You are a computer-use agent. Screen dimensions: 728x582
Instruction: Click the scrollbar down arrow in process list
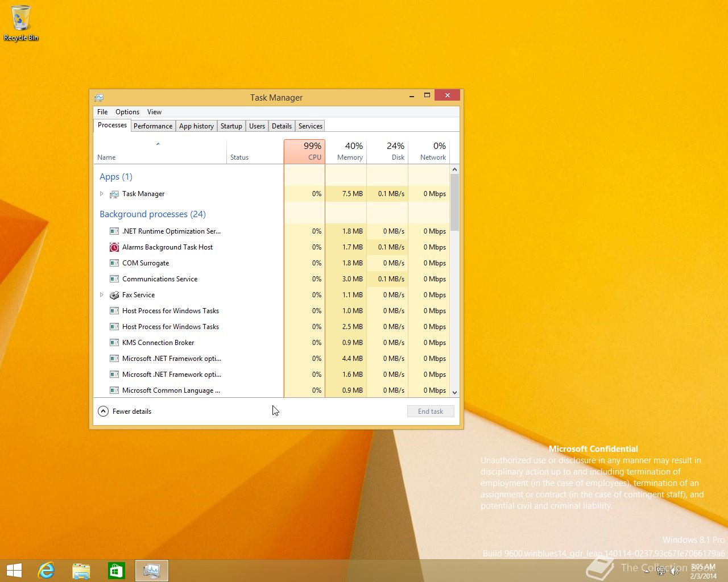[x=454, y=392]
